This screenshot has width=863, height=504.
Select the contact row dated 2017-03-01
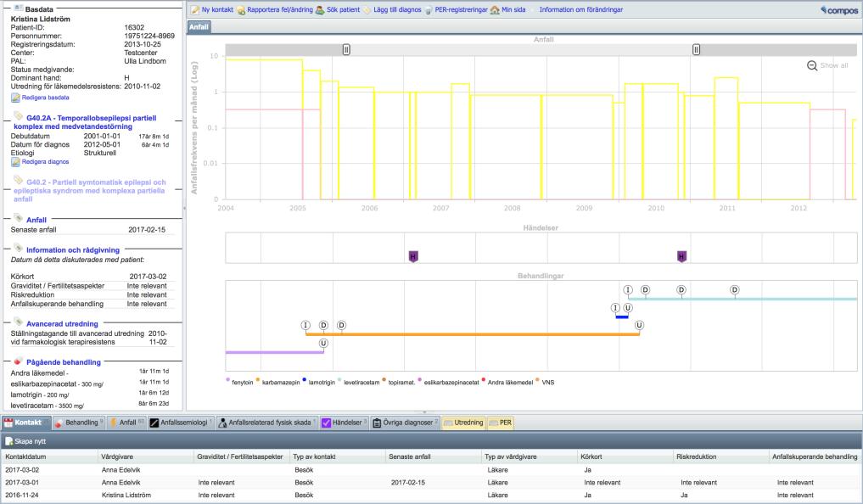pos(431,483)
